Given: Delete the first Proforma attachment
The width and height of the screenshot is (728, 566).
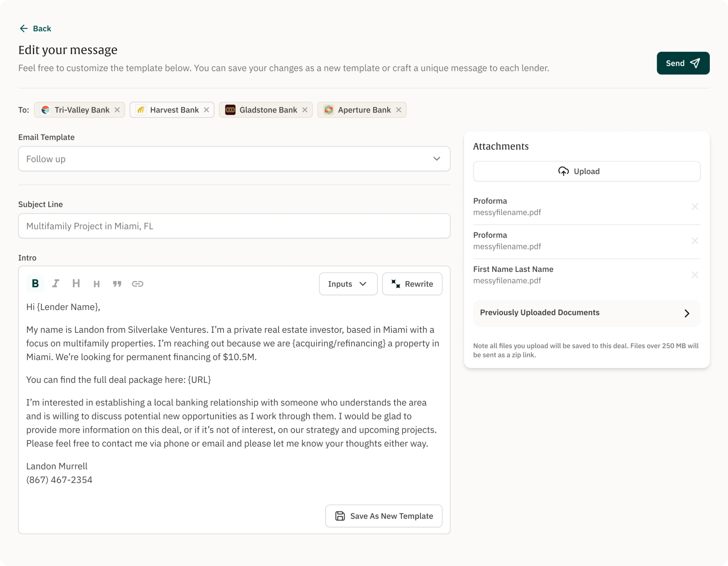Looking at the screenshot, I should tap(695, 206).
